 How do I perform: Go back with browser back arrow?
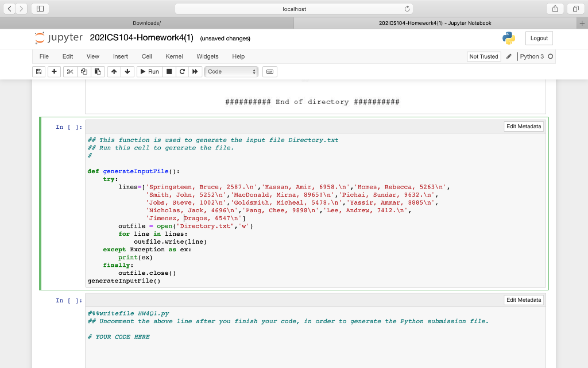click(x=9, y=8)
